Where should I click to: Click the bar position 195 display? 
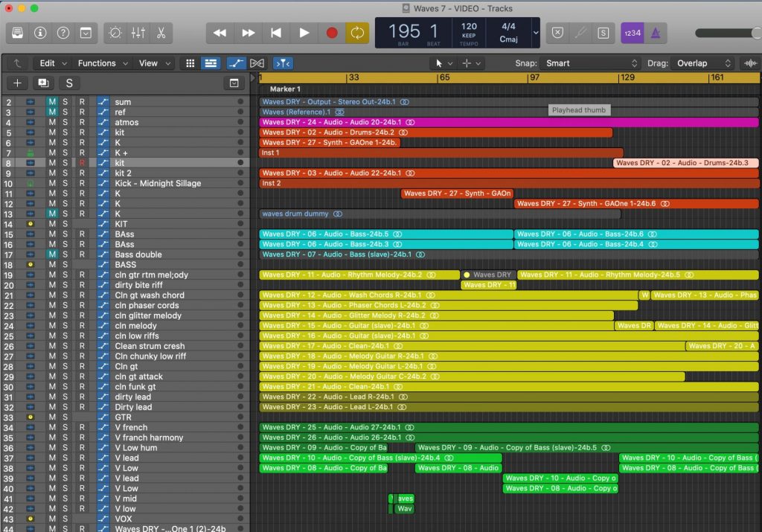point(404,31)
